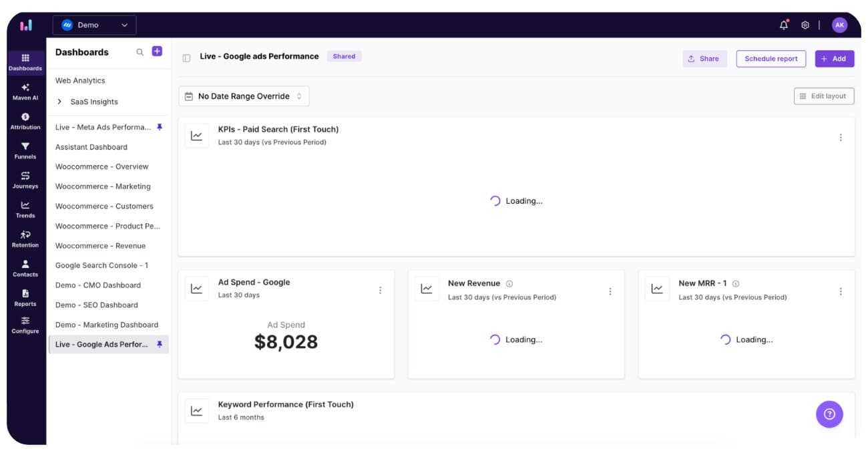Image resolution: width=868 pixels, height=455 pixels.
Task: Open Woocommerce - Customers dashboard
Action: pyautogui.click(x=104, y=206)
